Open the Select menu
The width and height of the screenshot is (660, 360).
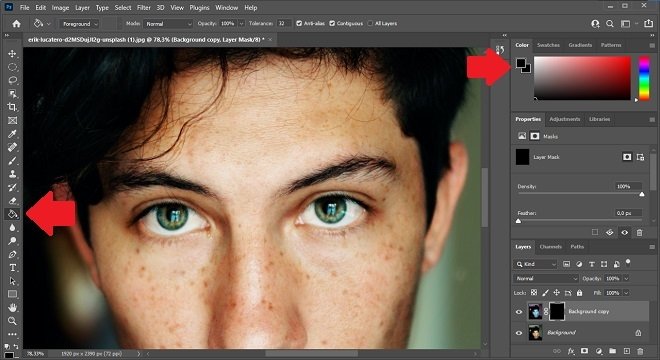click(123, 8)
